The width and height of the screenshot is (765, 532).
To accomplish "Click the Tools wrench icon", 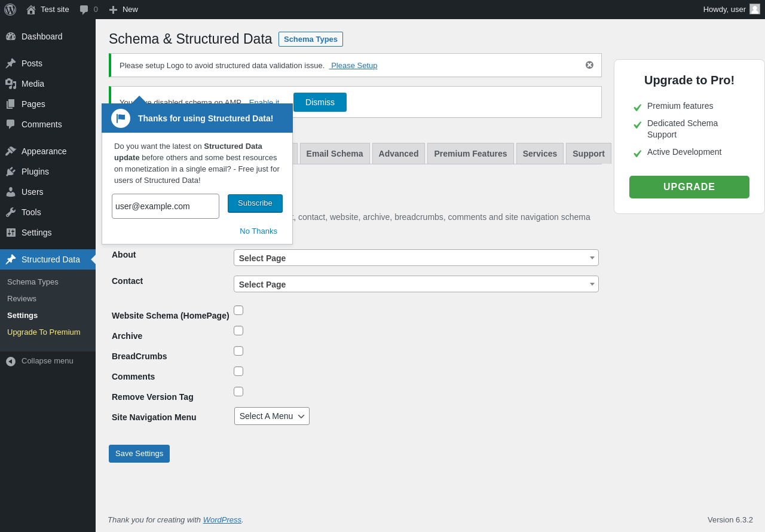I will (11, 212).
